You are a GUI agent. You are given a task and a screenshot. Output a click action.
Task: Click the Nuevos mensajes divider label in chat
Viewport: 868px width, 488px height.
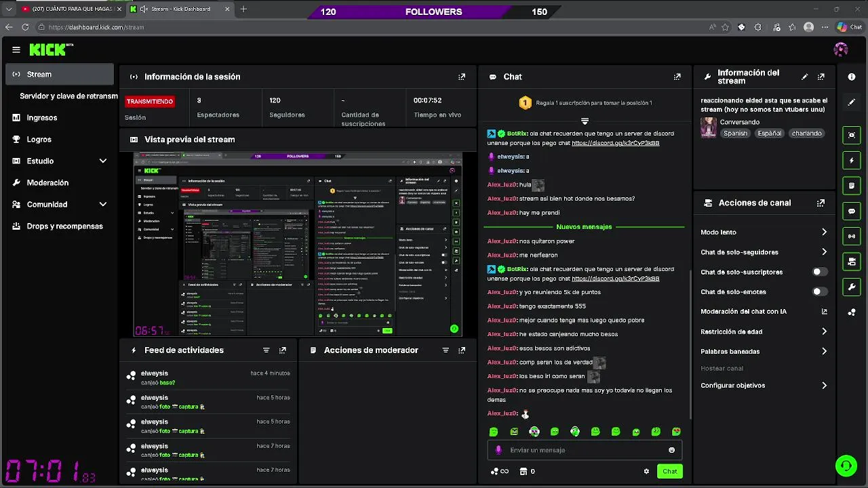[584, 227]
